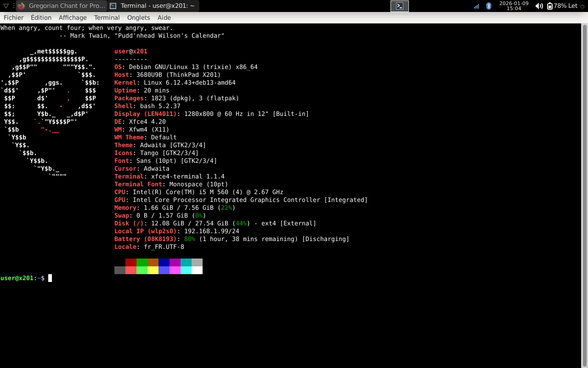Open the clock showing 2026-01-09 15:04
The height and width of the screenshot is (368, 588).
[514, 6]
